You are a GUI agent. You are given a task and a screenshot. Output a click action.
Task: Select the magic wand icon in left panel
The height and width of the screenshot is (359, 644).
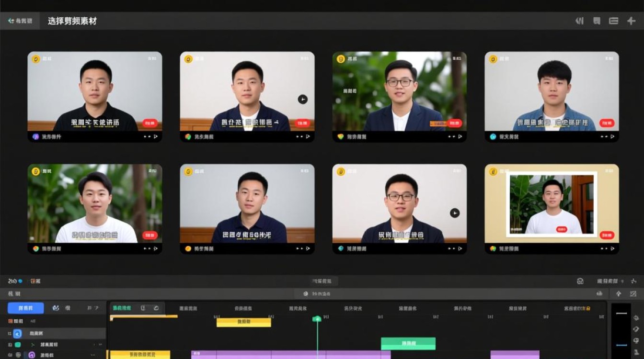tap(57, 308)
